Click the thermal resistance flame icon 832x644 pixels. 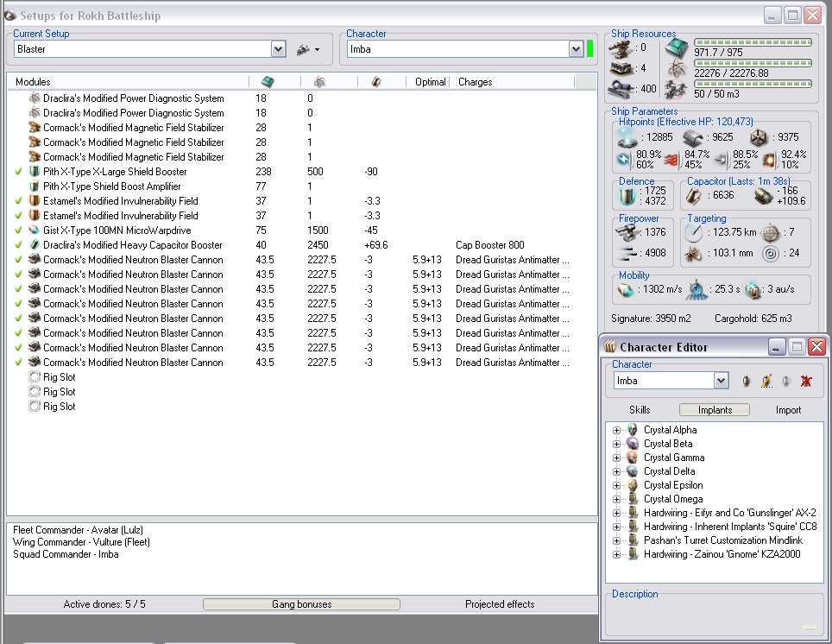(x=671, y=160)
